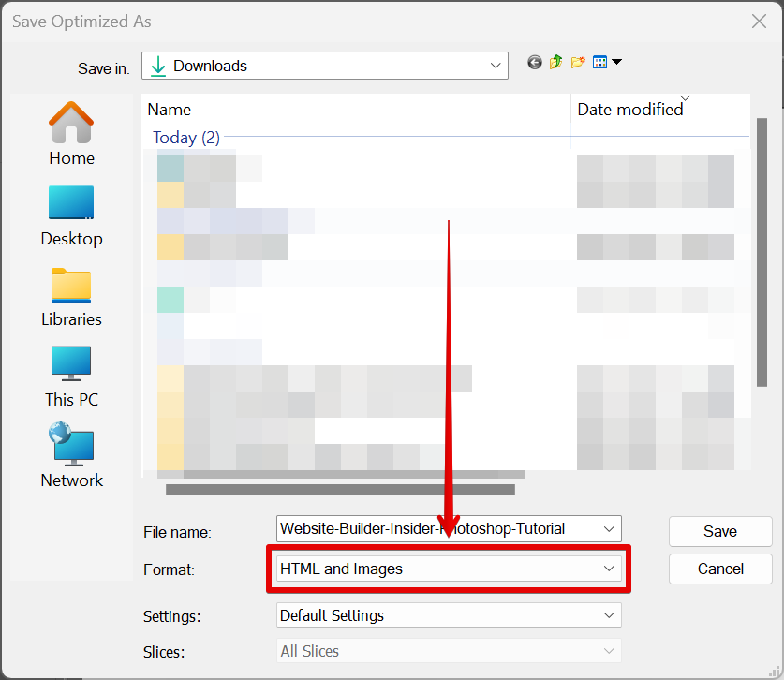784x680 pixels.
Task: Open the Libraries location
Action: (x=71, y=297)
